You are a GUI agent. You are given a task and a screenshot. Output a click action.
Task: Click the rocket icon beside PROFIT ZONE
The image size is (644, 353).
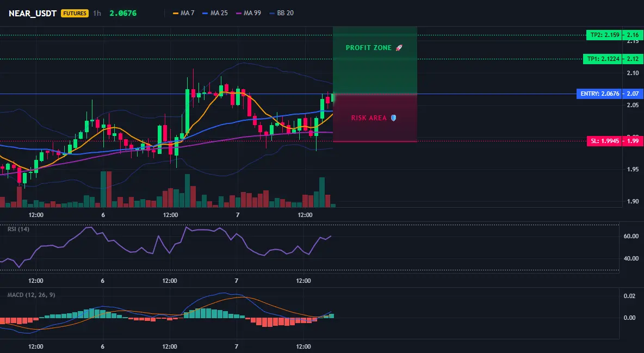click(399, 48)
